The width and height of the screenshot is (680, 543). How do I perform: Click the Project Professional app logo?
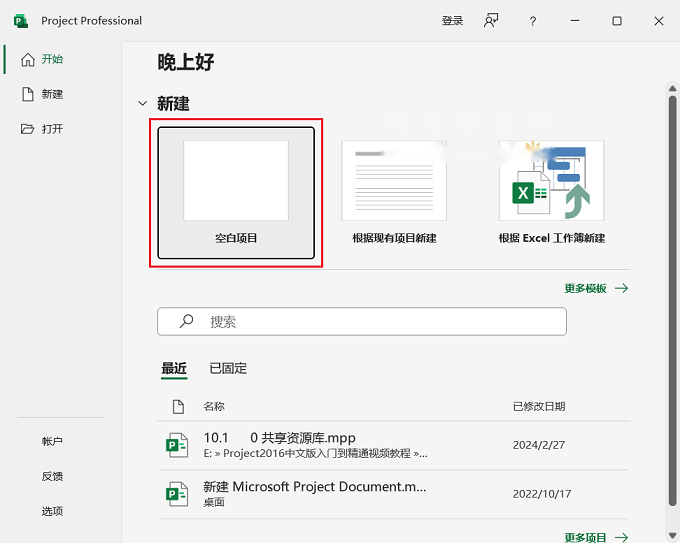pos(20,21)
